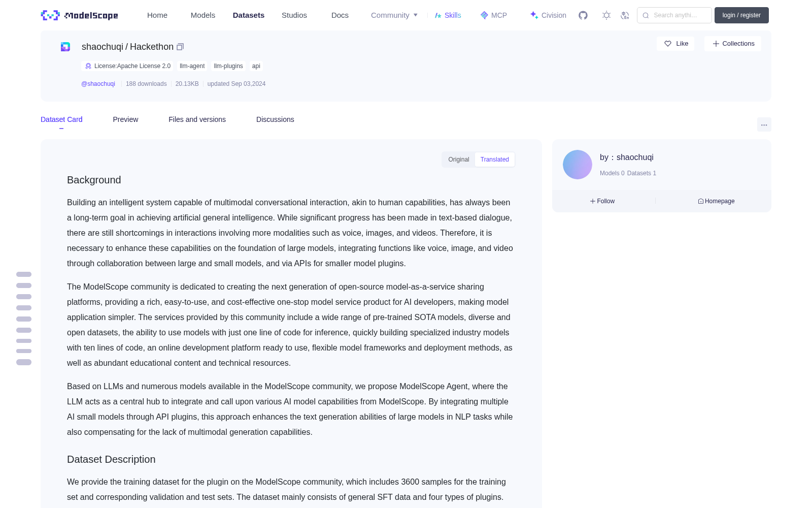Click the "188 downloads" text
This screenshot has width=812, height=508.
pos(146,84)
